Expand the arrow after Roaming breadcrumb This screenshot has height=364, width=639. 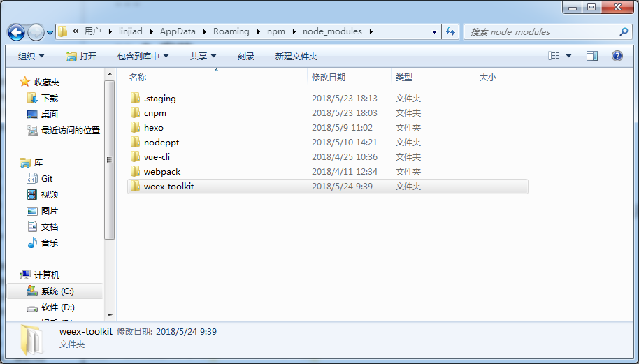point(259,31)
